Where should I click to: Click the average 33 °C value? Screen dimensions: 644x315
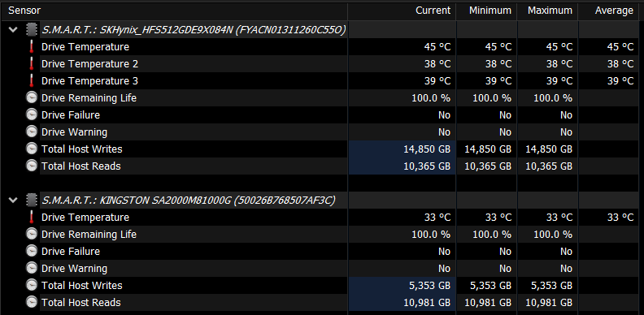tap(620, 217)
